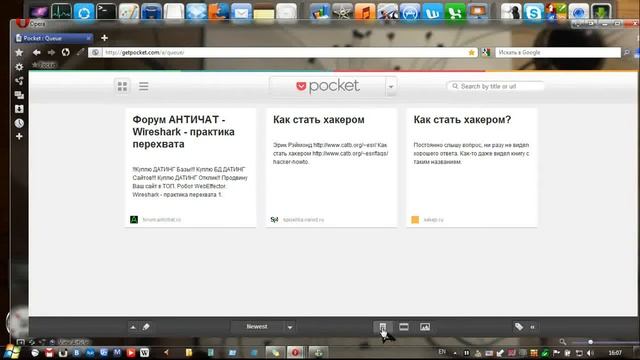
Task: Switch input language via EN indicator
Action: [442, 352]
